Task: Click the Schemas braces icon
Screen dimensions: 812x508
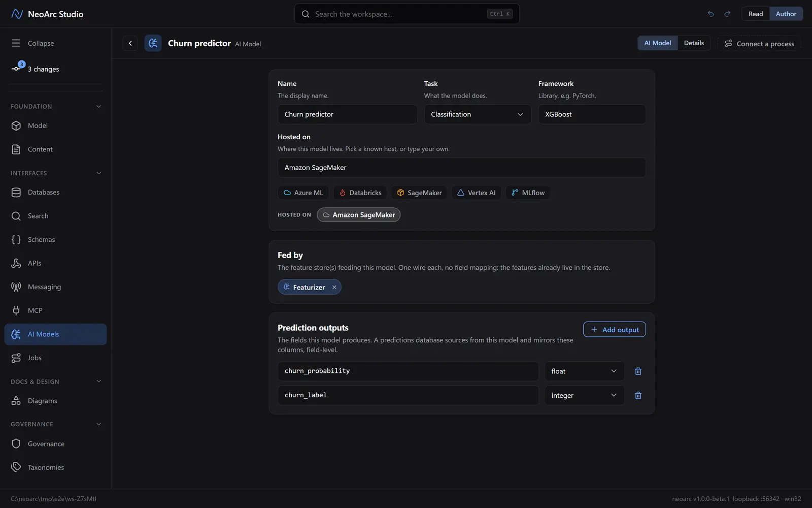Action: tap(16, 240)
